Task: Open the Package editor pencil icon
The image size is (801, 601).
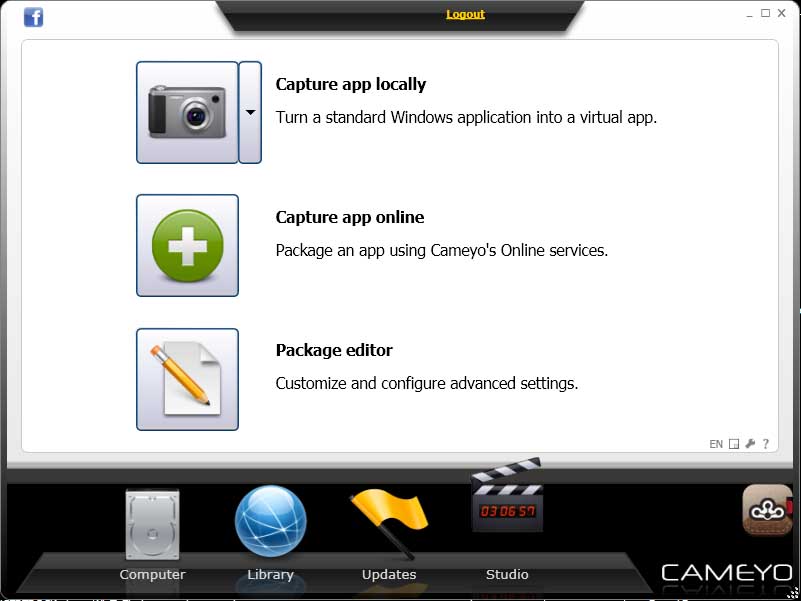Action: [x=187, y=379]
